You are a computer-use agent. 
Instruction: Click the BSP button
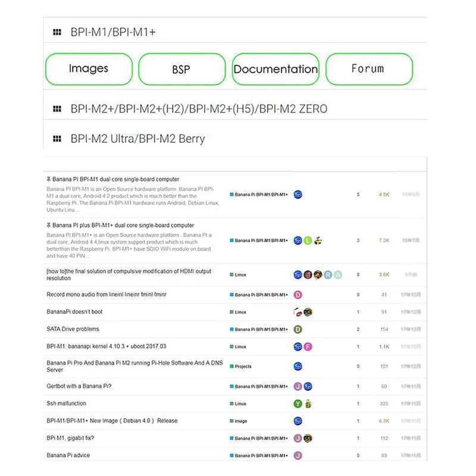tap(181, 69)
